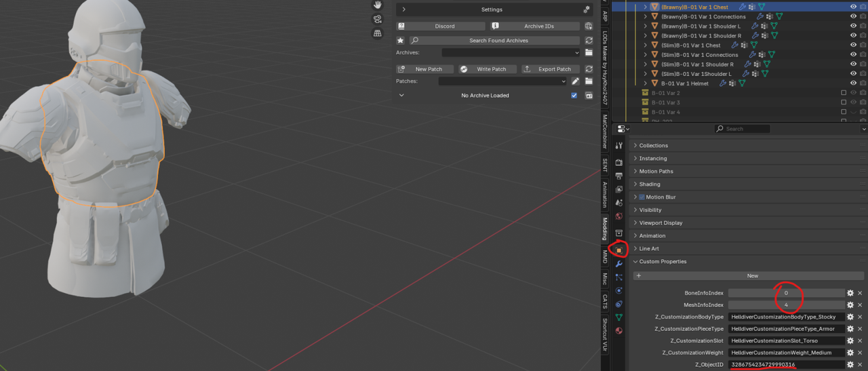This screenshot has height=371, width=868.
Task: Switch to the SENT sidebar tab
Action: click(605, 165)
